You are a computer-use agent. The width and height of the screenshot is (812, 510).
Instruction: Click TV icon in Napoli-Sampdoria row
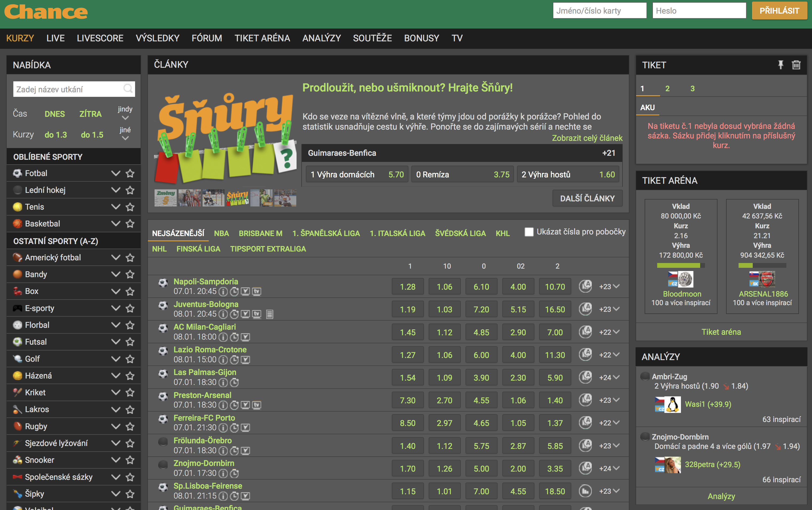(x=257, y=291)
